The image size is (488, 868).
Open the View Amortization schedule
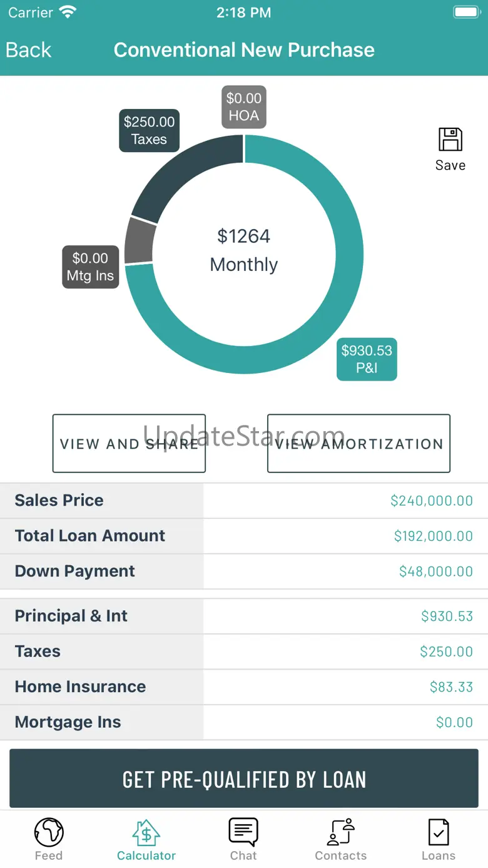click(x=358, y=444)
